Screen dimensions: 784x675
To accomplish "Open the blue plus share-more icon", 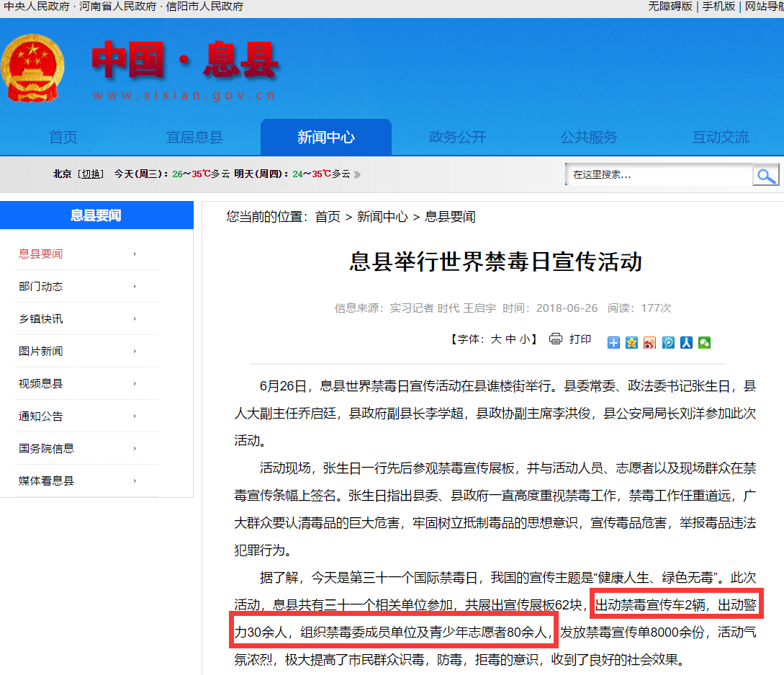I will point(613,343).
